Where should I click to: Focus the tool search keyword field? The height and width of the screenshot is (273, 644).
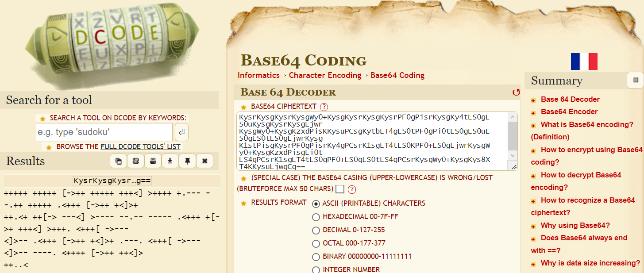click(104, 132)
